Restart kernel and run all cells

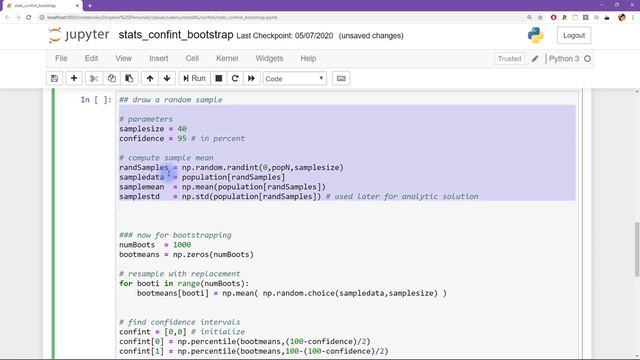(251, 78)
